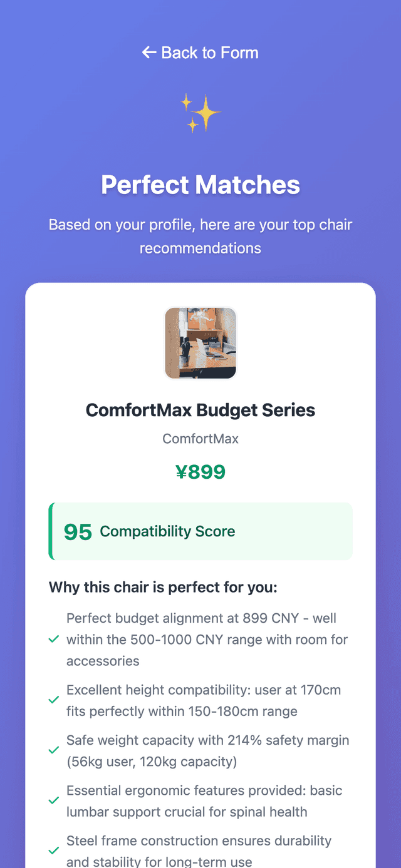Open the ComfortMax chair thumbnail image
401x868 pixels.
pos(200,343)
